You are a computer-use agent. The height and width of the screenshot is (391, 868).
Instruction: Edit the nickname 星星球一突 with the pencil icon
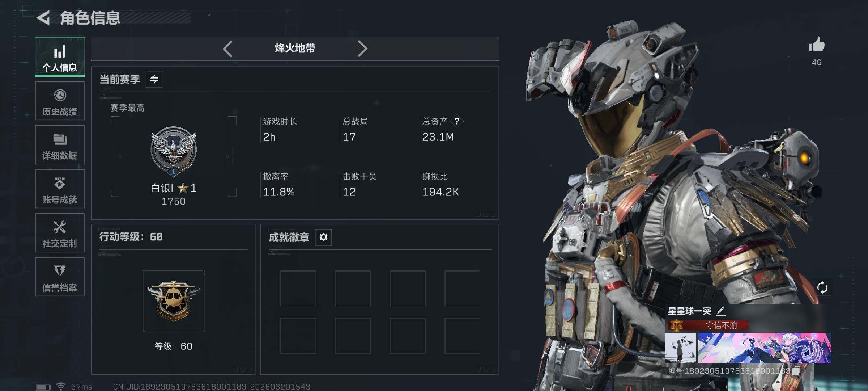(x=720, y=311)
